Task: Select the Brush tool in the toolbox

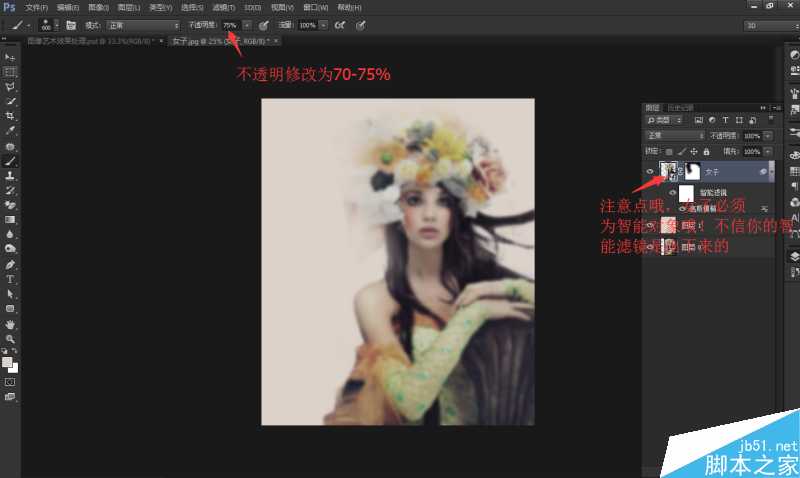Action: click(10, 160)
